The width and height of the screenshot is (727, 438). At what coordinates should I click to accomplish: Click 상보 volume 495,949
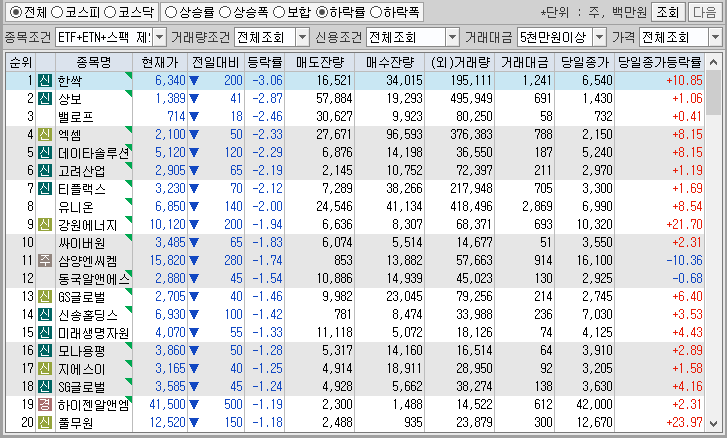point(471,98)
